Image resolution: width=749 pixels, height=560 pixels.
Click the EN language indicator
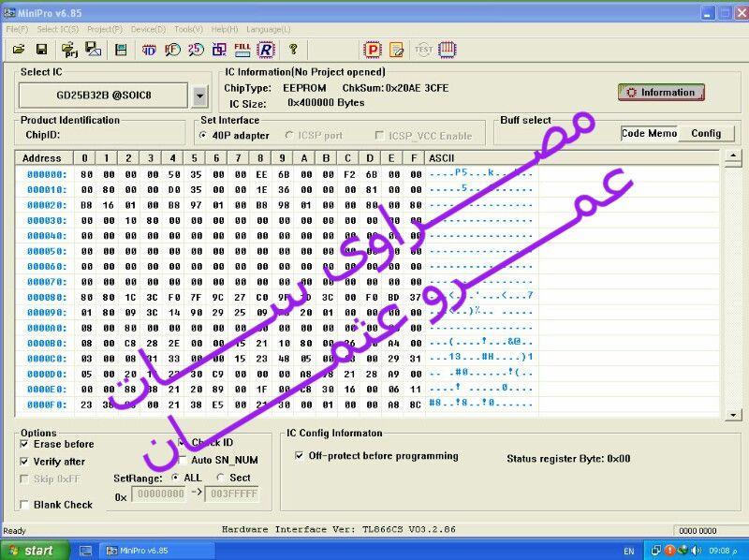point(628,551)
